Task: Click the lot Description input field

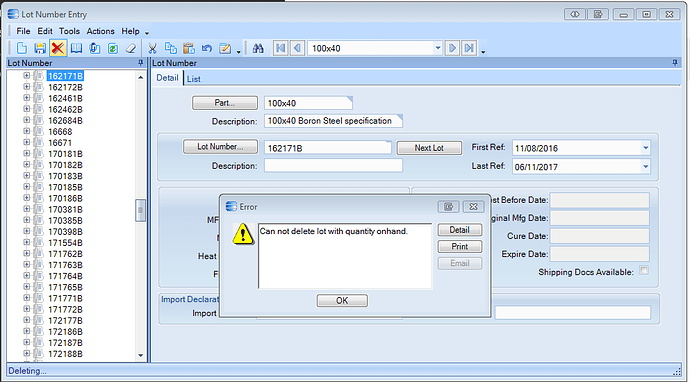Action: coord(333,165)
